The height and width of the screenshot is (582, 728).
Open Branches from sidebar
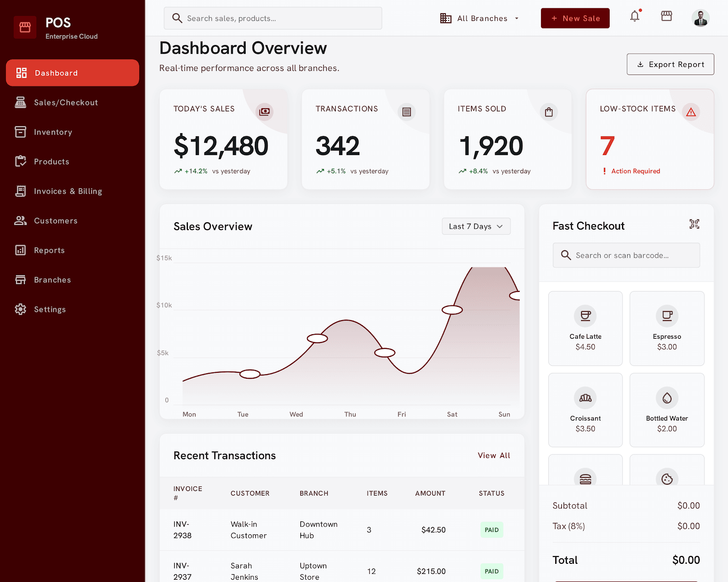pos(72,280)
